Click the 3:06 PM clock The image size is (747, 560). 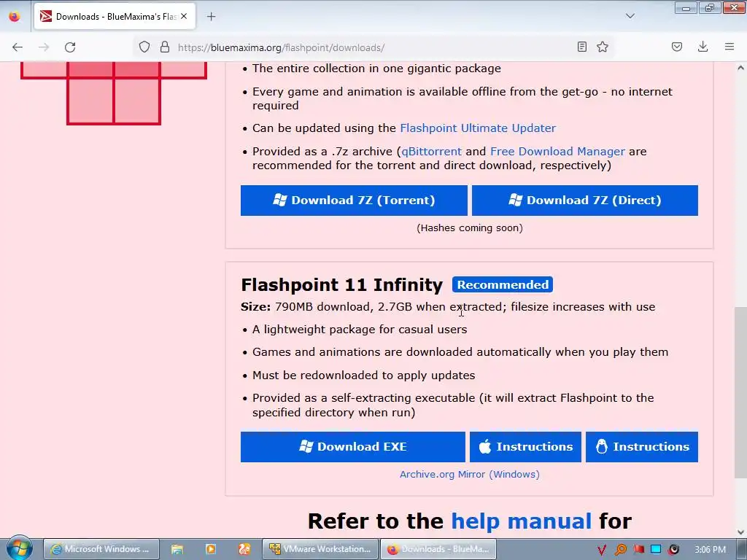tap(710, 550)
